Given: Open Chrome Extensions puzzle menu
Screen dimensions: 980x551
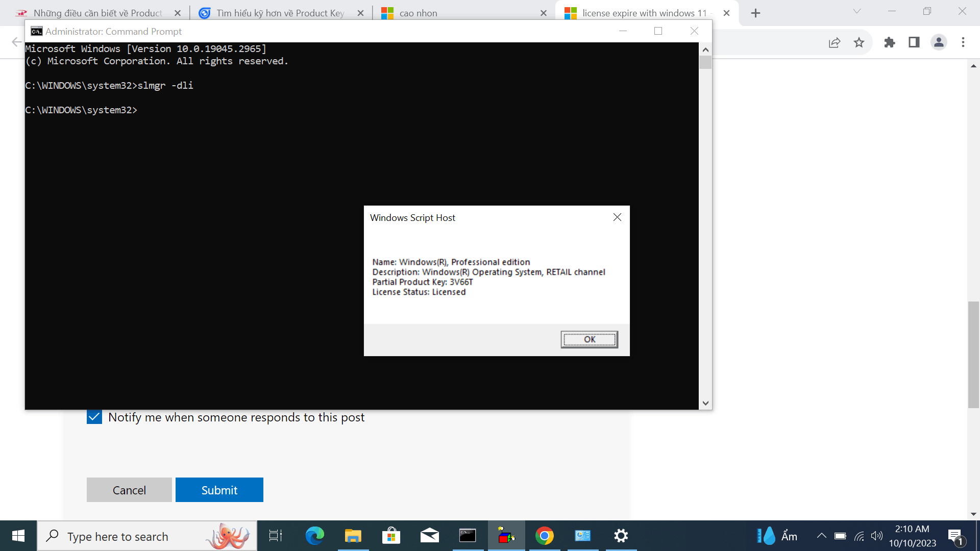Looking at the screenshot, I should coord(890,42).
